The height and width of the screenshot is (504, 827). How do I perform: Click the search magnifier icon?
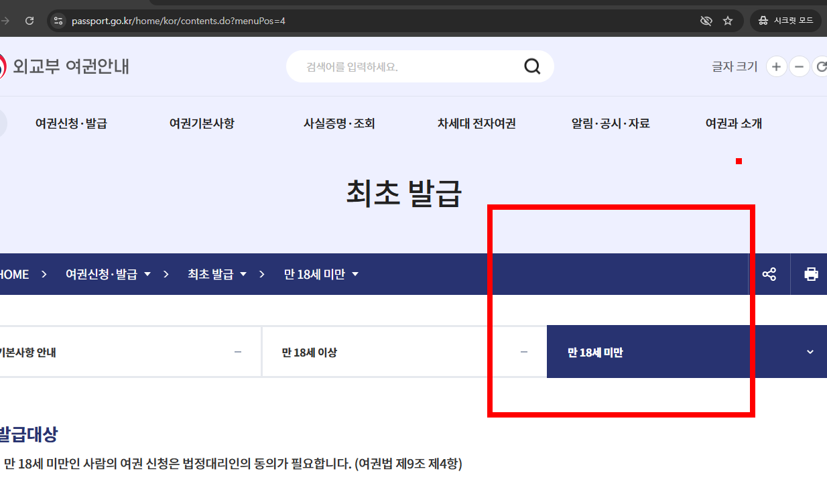click(x=531, y=66)
